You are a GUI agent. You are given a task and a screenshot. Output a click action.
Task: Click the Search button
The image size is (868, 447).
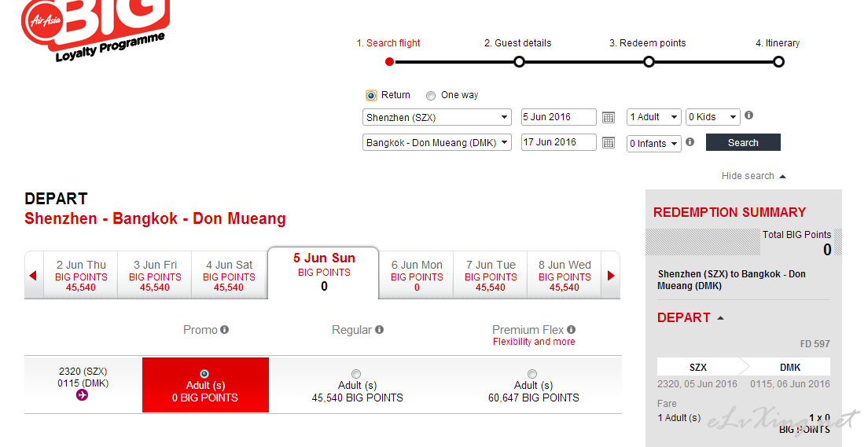pyautogui.click(x=743, y=142)
